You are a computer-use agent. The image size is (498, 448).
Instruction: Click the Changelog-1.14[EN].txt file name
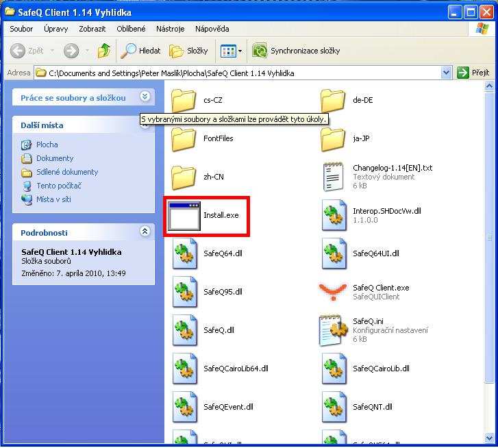tap(393, 168)
